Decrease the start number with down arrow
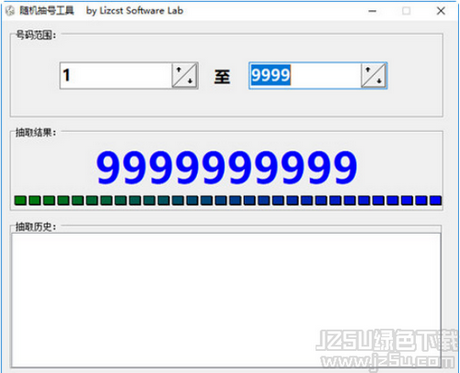The image size is (460, 373). tap(190, 81)
